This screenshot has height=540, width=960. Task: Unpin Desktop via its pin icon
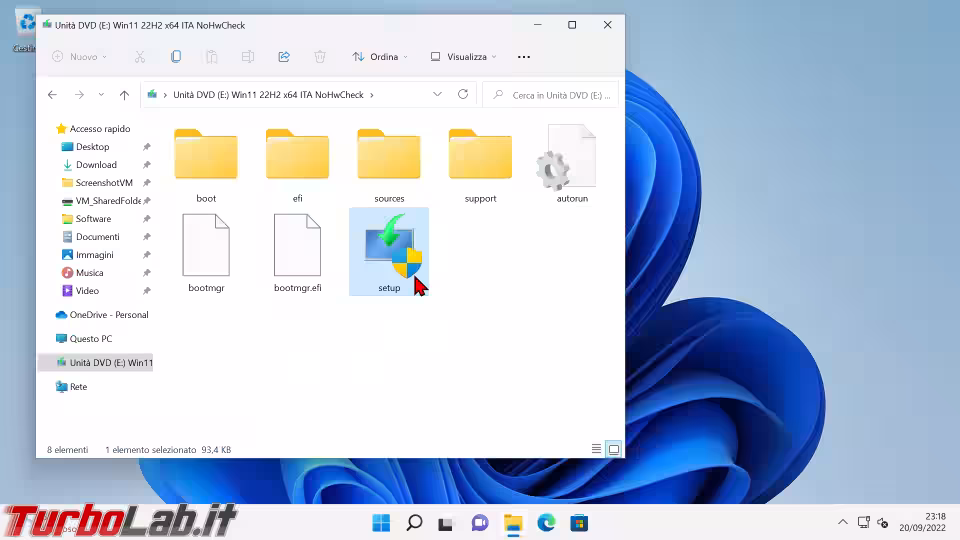coord(146,147)
